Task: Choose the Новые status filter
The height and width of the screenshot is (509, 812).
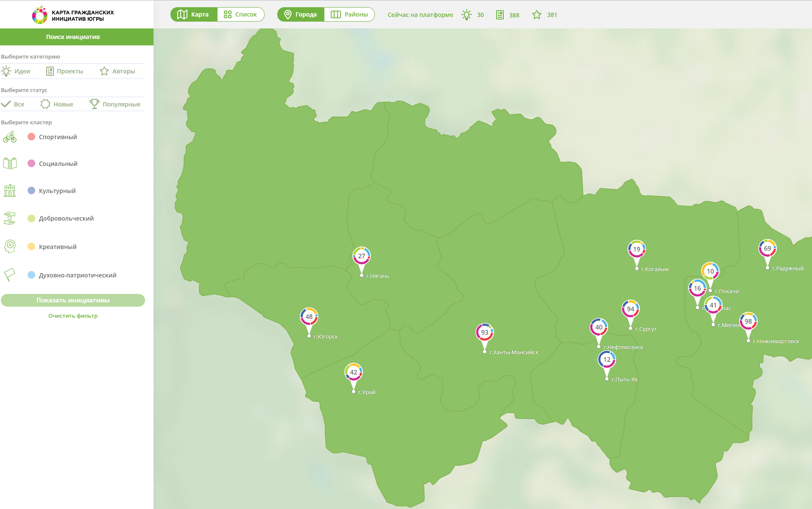Action: (57, 104)
